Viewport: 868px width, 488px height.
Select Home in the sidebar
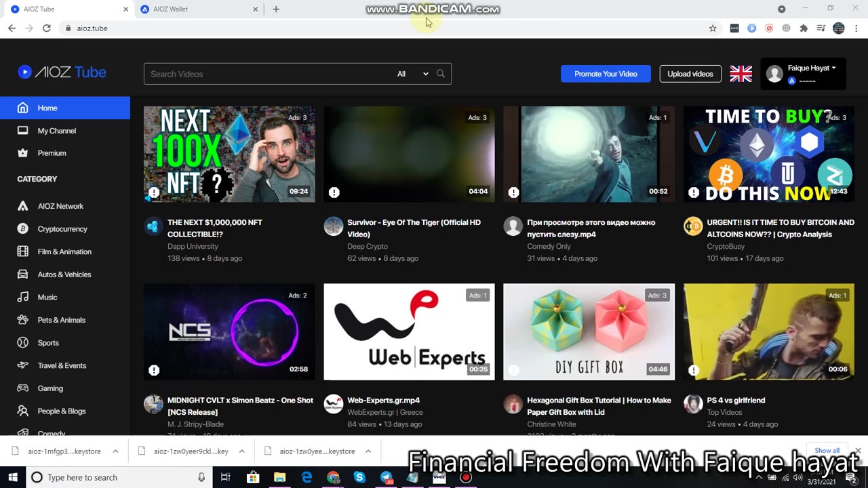pos(65,108)
